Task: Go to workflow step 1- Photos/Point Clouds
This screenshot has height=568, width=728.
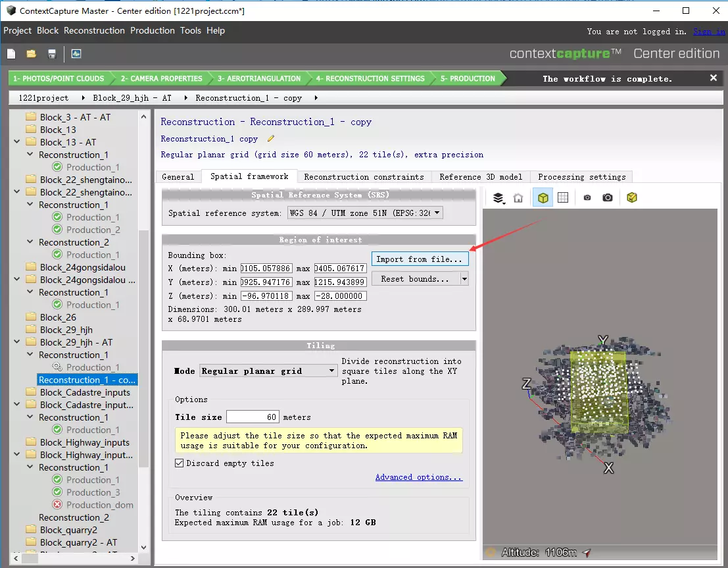Action: click(x=59, y=78)
